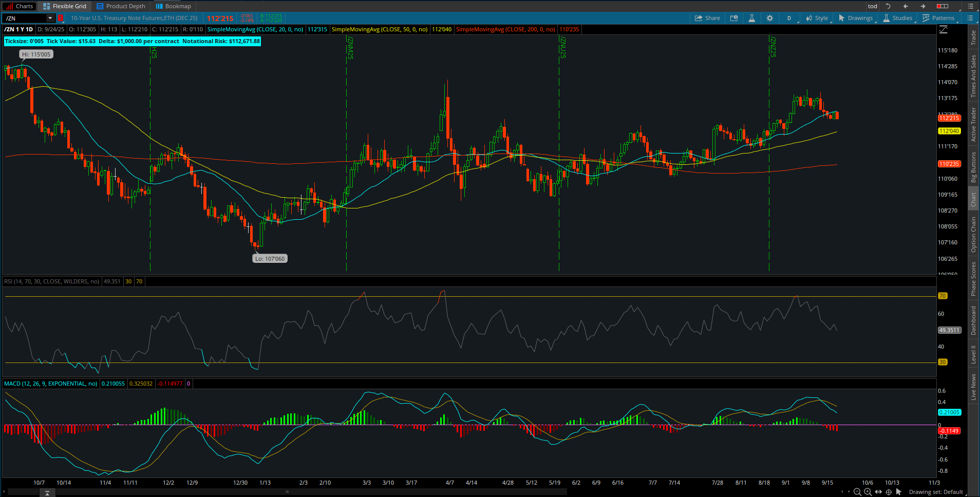Open the Share menu in chart toolbar
The height and width of the screenshot is (497, 980).
pos(707,18)
